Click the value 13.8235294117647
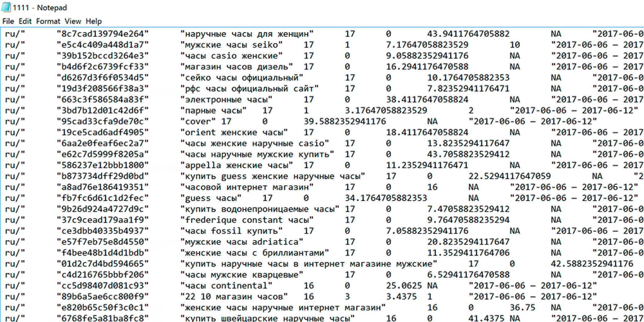 tap(468, 143)
